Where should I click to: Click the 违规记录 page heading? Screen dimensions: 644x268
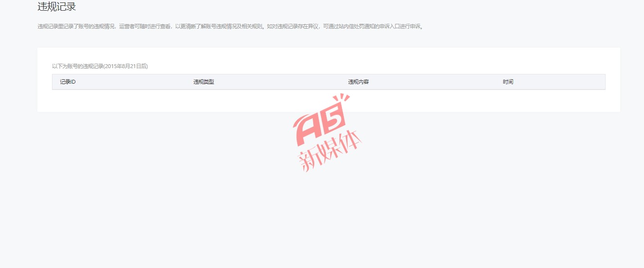[x=57, y=7]
